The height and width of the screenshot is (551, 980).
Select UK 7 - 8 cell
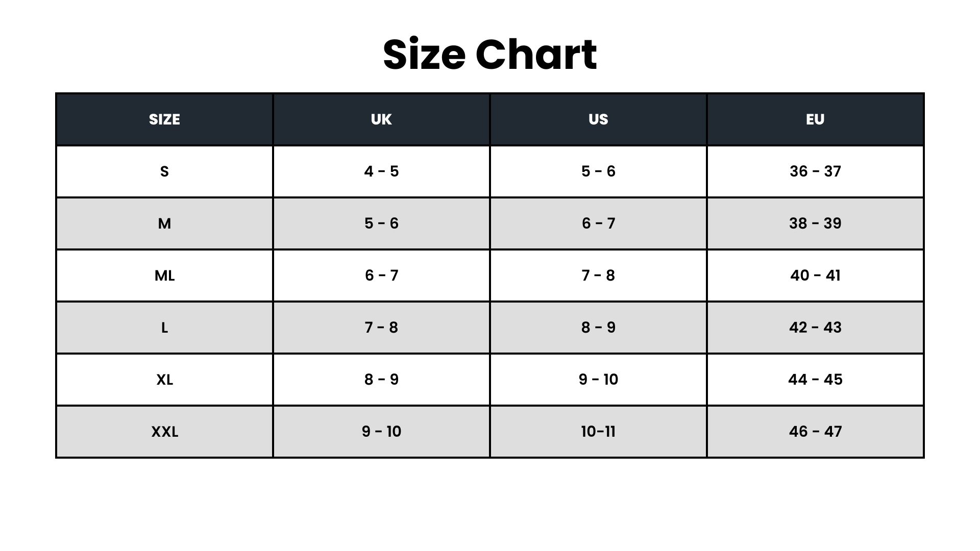[x=381, y=328]
